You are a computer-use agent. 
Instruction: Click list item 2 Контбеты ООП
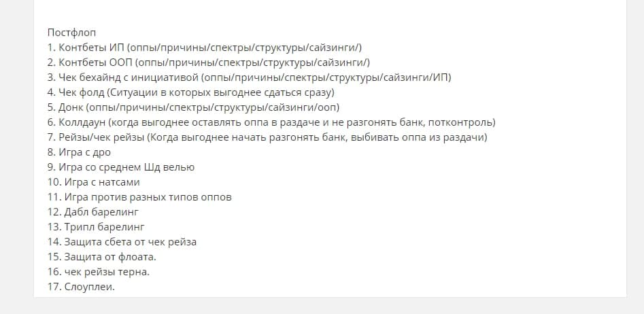pyautogui.click(x=208, y=63)
